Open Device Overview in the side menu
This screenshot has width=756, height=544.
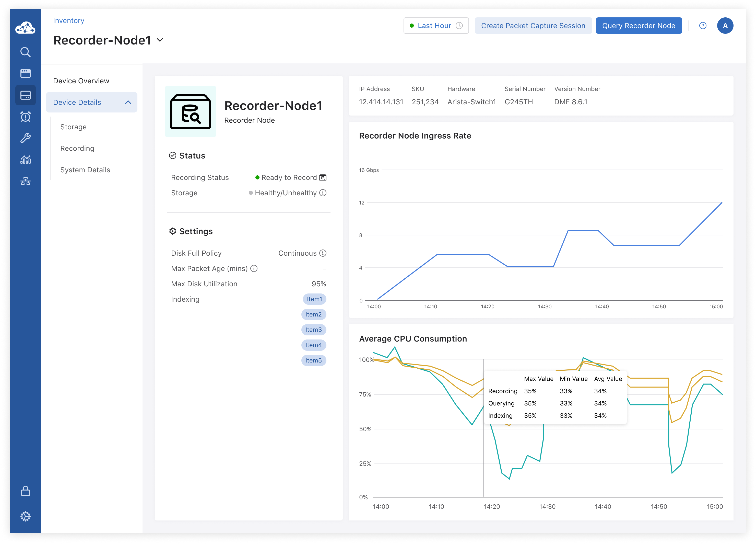pyautogui.click(x=81, y=81)
